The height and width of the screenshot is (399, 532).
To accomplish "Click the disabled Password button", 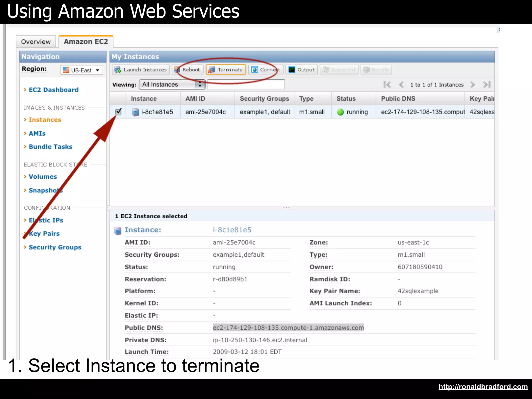I will click(339, 70).
